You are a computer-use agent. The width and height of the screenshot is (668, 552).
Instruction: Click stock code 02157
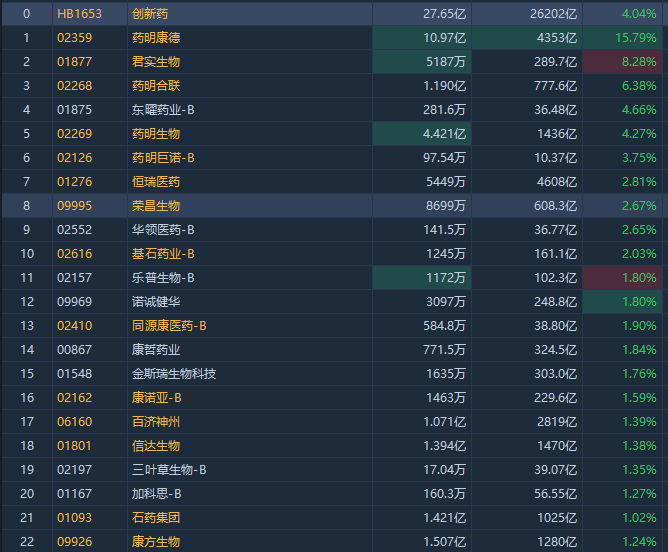coord(75,278)
